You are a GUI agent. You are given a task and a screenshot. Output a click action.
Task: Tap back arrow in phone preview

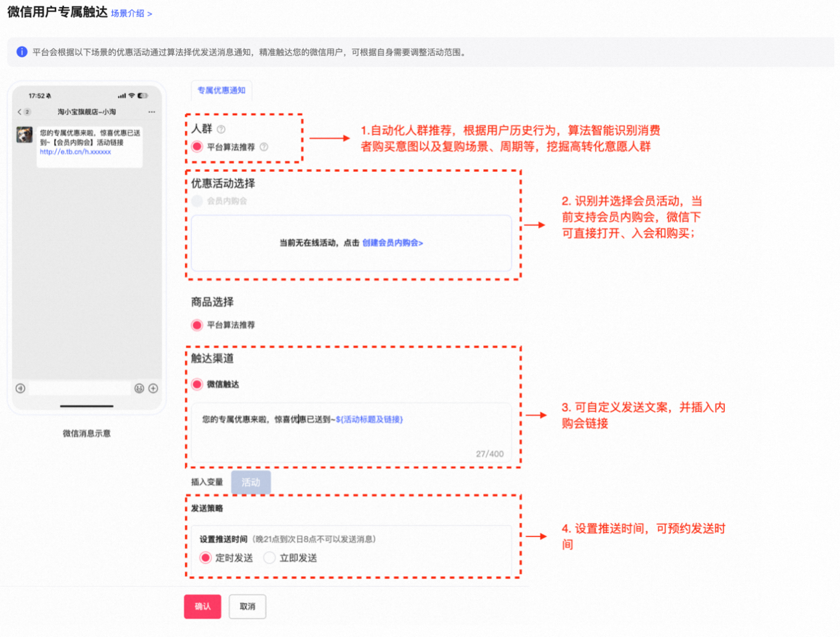pyautogui.click(x=19, y=112)
